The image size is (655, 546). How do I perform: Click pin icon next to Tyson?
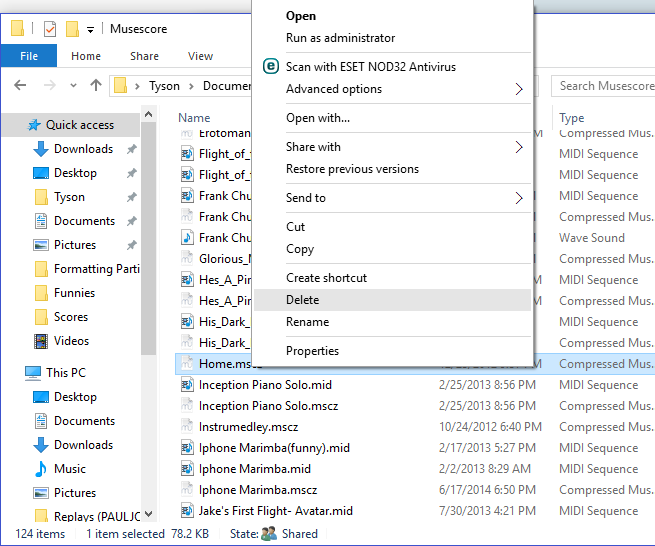[x=132, y=197]
